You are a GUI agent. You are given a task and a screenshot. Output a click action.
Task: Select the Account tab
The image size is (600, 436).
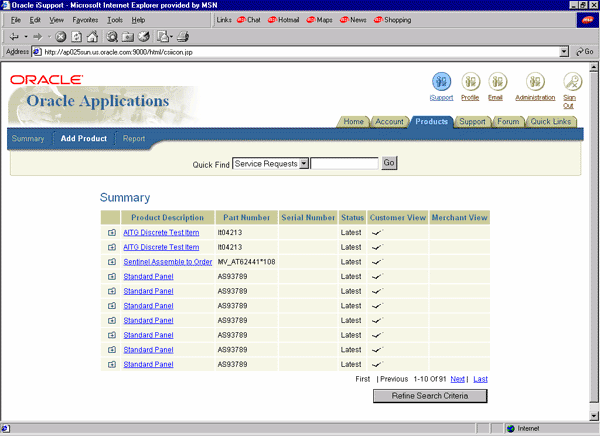point(389,122)
